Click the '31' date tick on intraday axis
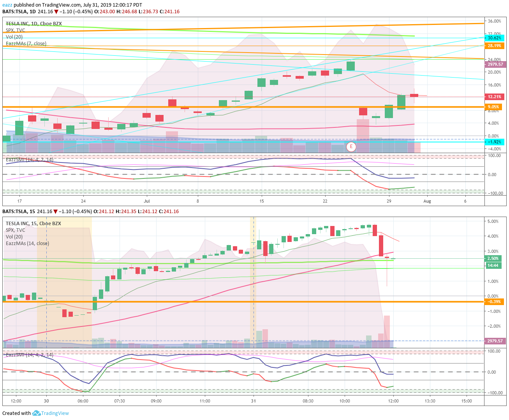 (x=254, y=401)
